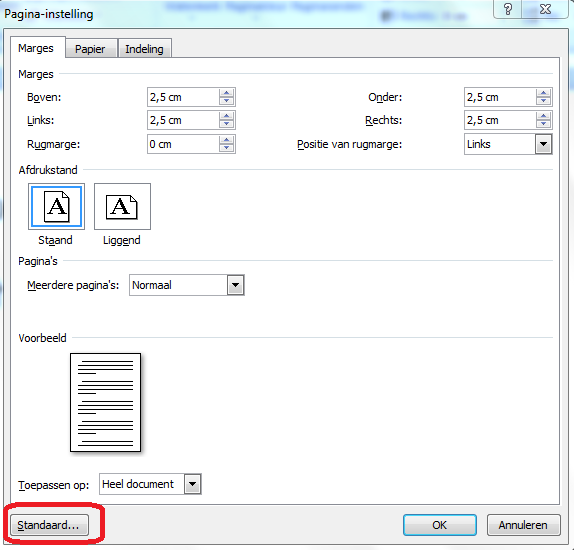Open the Toepassen op dropdown
574x550 pixels.
click(x=193, y=484)
